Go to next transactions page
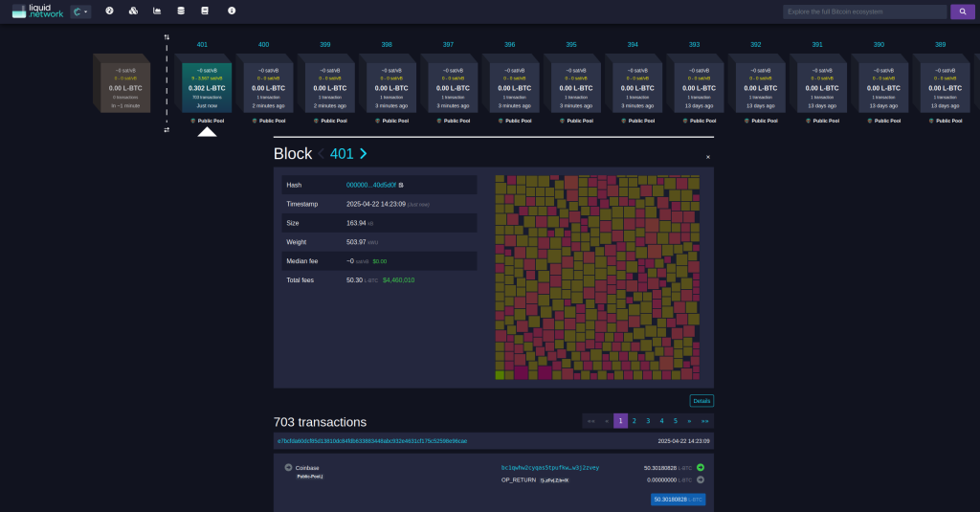 click(x=689, y=421)
